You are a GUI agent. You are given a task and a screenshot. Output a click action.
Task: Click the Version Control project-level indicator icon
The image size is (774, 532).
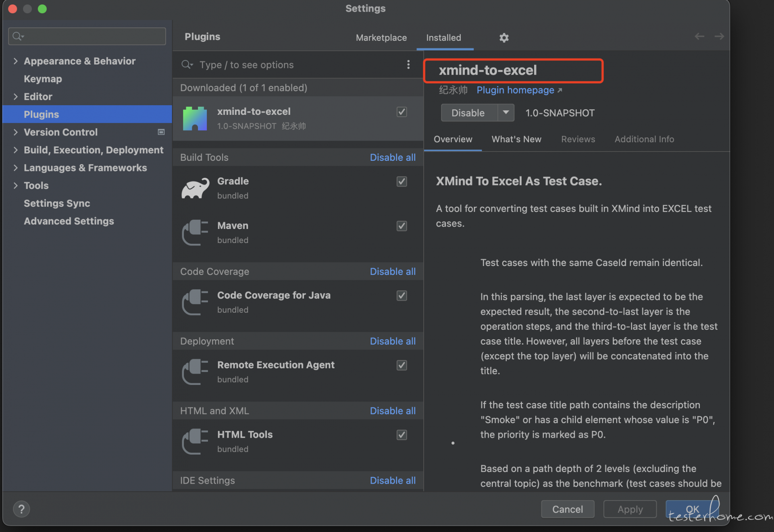pos(161,132)
